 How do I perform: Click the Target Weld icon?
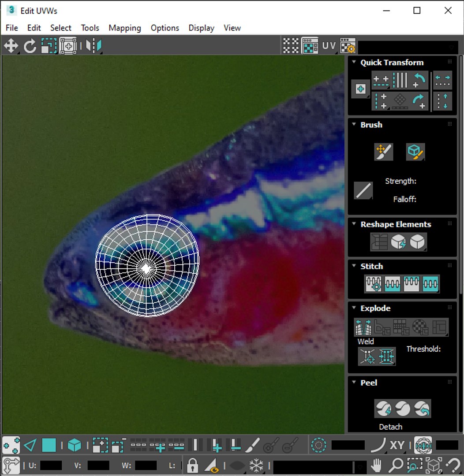(x=367, y=357)
